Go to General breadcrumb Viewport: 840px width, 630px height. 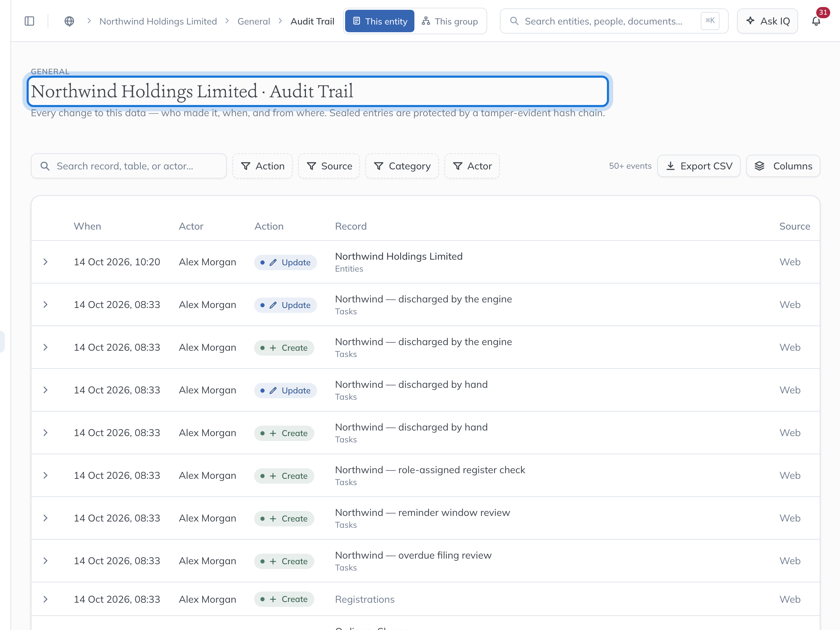coord(254,21)
